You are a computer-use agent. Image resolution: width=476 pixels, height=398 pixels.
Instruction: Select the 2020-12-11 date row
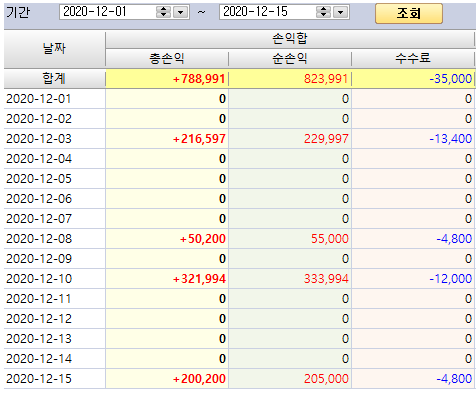54,299
